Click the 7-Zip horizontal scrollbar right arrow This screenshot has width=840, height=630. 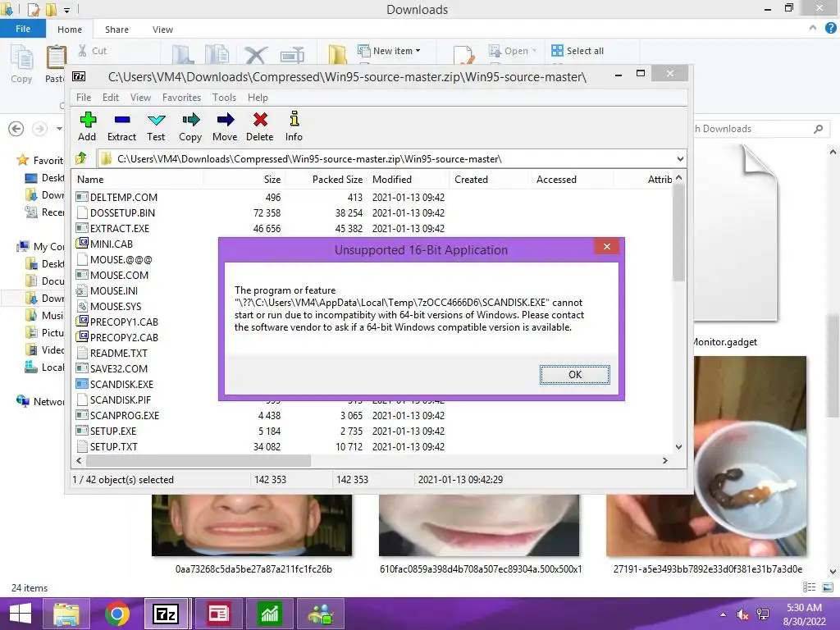pos(664,460)
